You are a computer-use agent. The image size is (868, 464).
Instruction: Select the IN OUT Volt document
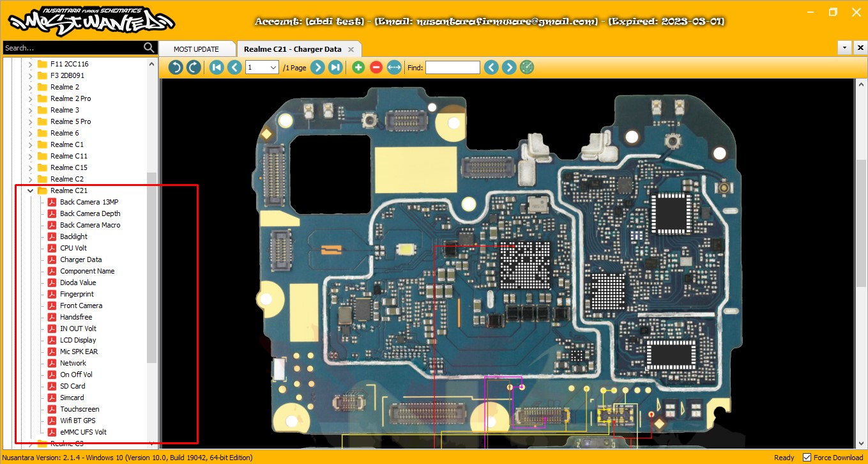point(78,329)
